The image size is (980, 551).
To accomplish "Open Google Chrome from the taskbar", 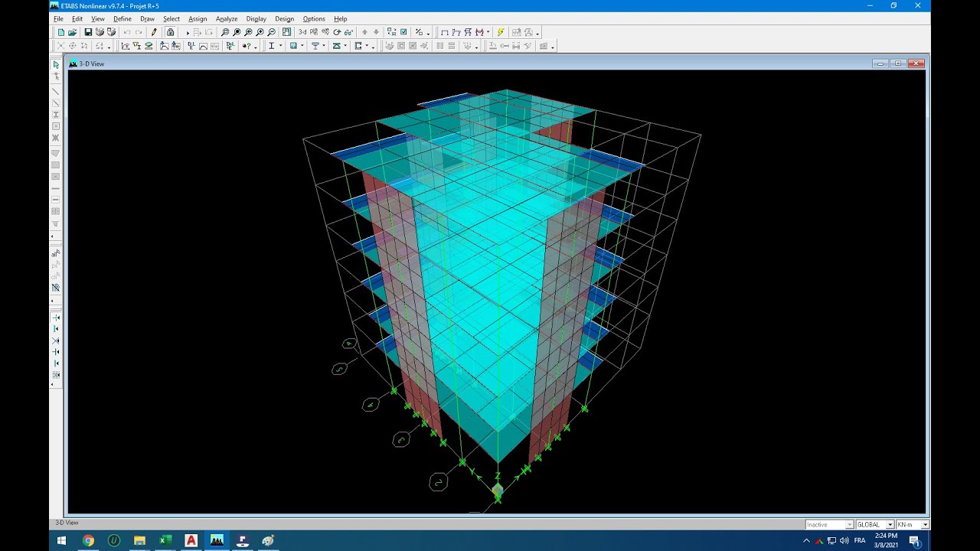I will pyautogui.click(x=88, y=540).
